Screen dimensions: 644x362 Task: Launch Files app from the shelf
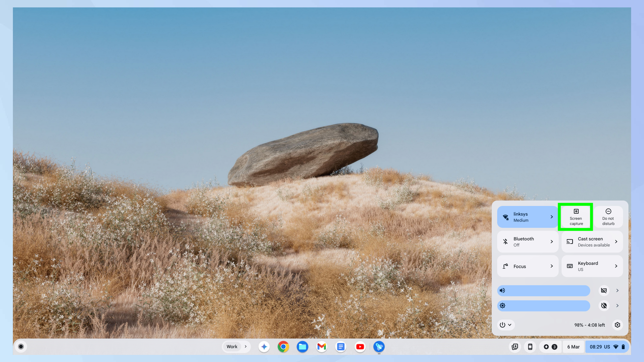pyautogui.click(x=302, y=347)
